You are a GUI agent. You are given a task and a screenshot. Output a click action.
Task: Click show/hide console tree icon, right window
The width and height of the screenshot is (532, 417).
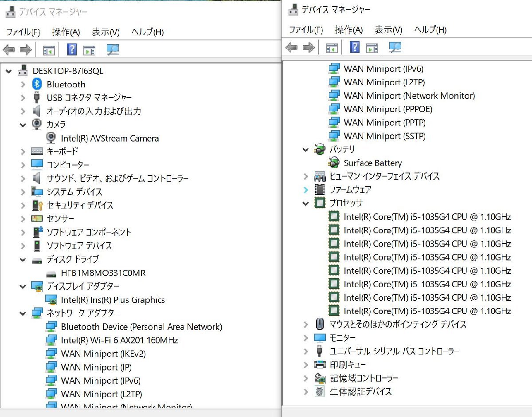click(332, 48)
